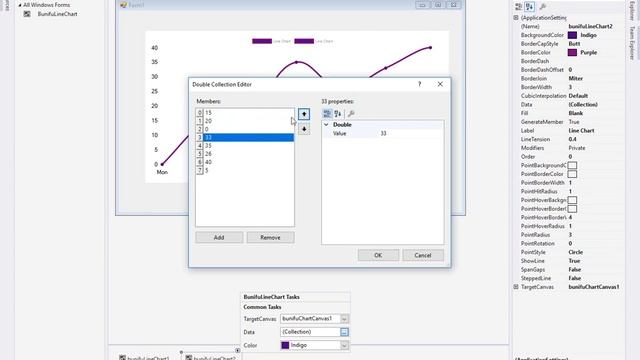
Task: Click Add member button
Action: tap(219, 238)
